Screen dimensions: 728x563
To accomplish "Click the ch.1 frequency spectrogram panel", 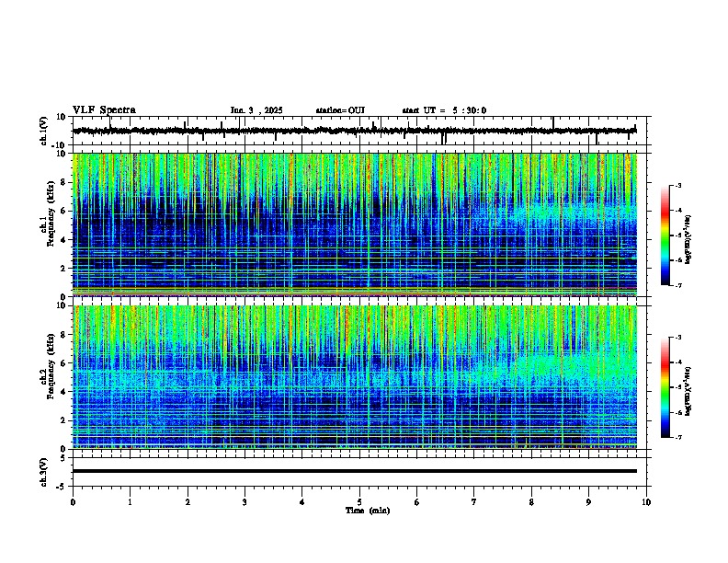I will 355,224.
